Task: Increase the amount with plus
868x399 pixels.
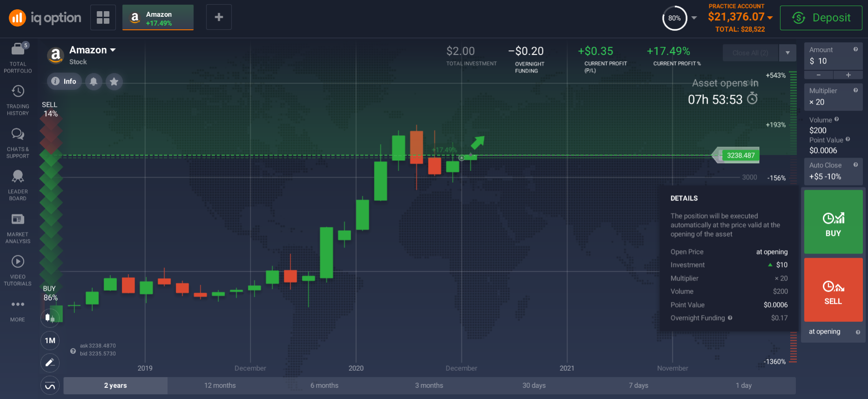Action: (848, 75)
